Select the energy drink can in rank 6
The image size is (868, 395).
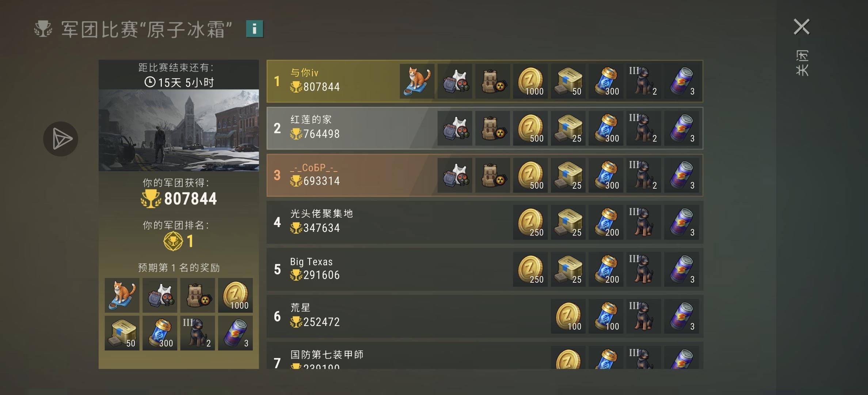click(682, 316)
